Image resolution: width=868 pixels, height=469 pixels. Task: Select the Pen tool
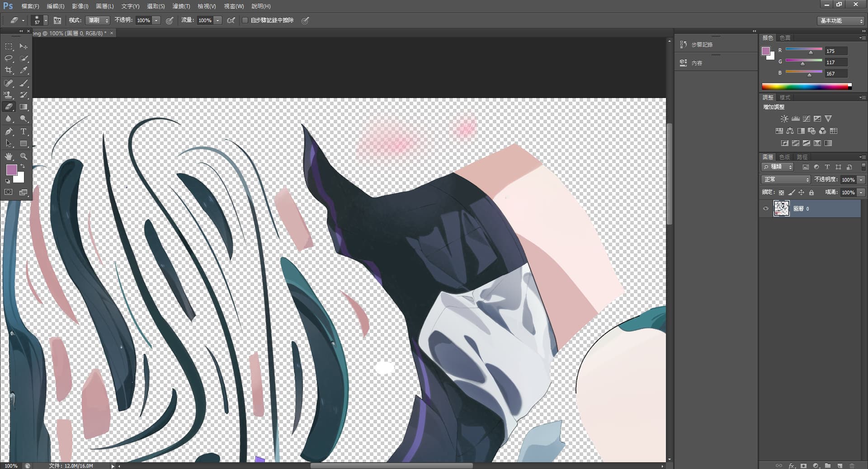[9, 131]
